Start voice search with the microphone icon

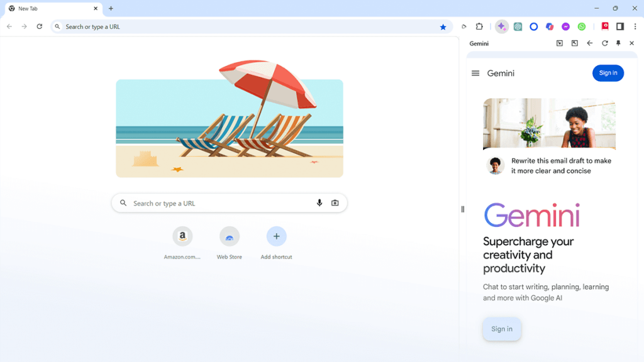click(x=319, y=203)
